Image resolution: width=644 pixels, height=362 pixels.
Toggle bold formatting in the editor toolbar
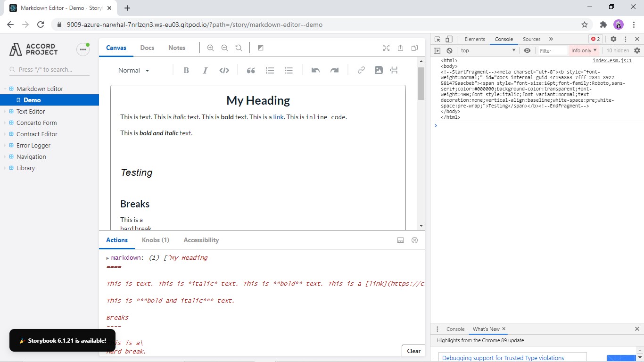(186, 70)
